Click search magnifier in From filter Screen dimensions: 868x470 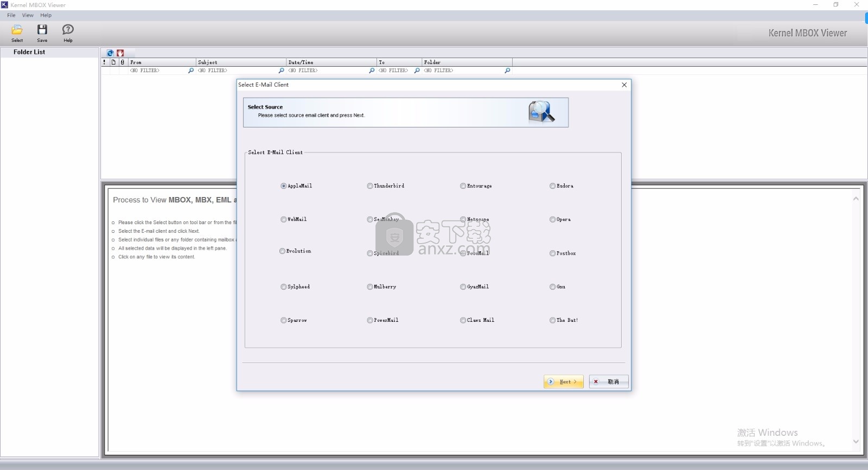(190, 71)
